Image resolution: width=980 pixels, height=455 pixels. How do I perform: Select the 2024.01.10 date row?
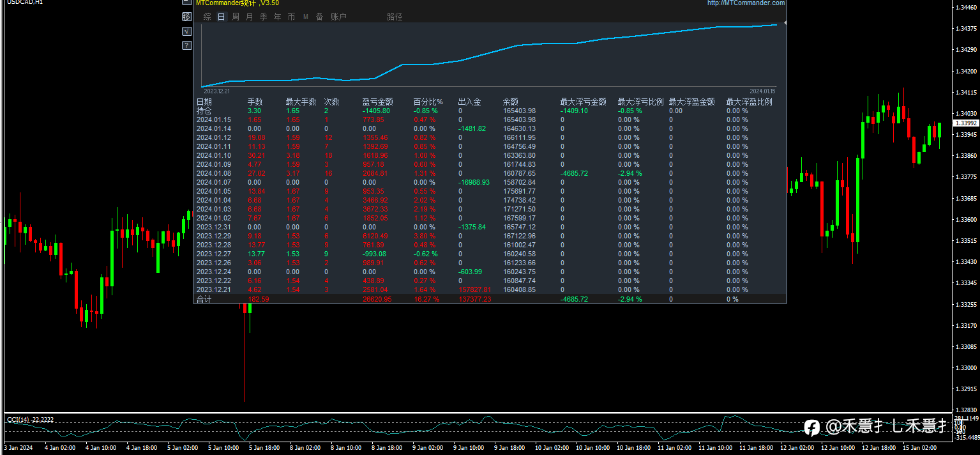click(x=213, y=155)
